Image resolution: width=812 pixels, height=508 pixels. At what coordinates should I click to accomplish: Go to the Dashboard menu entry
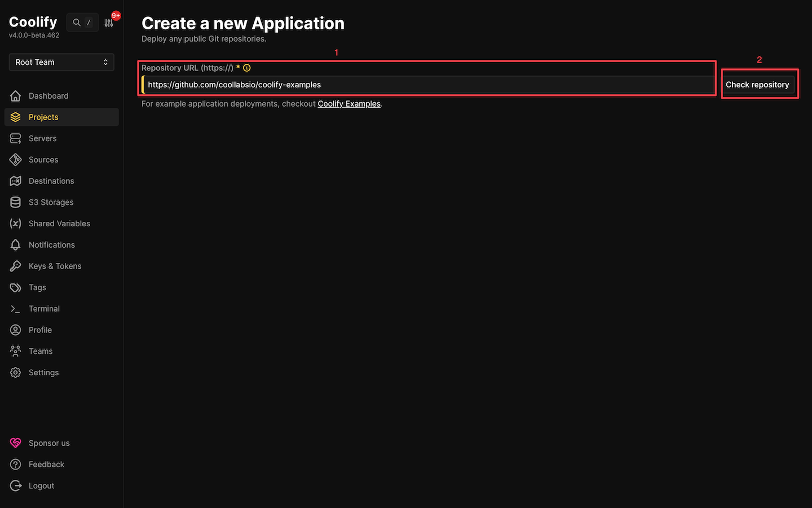[x=48, y=96]
